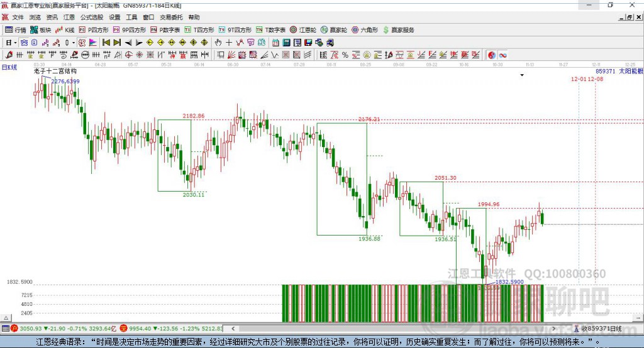Click the calendar date icon
Screen dimensions: 644x348
coord(275,43)
